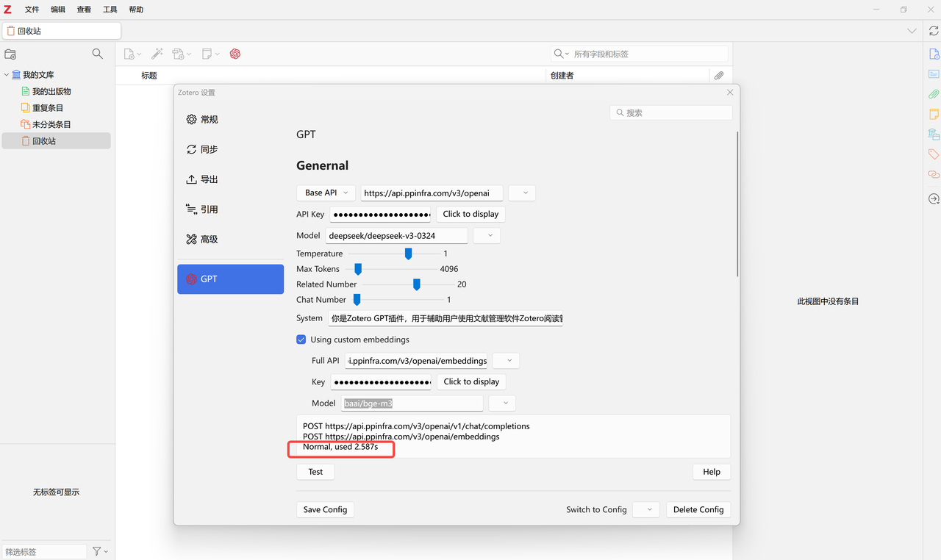Open the item Info pane icon
The image size is (941, 560).
(x=934, y=54)
